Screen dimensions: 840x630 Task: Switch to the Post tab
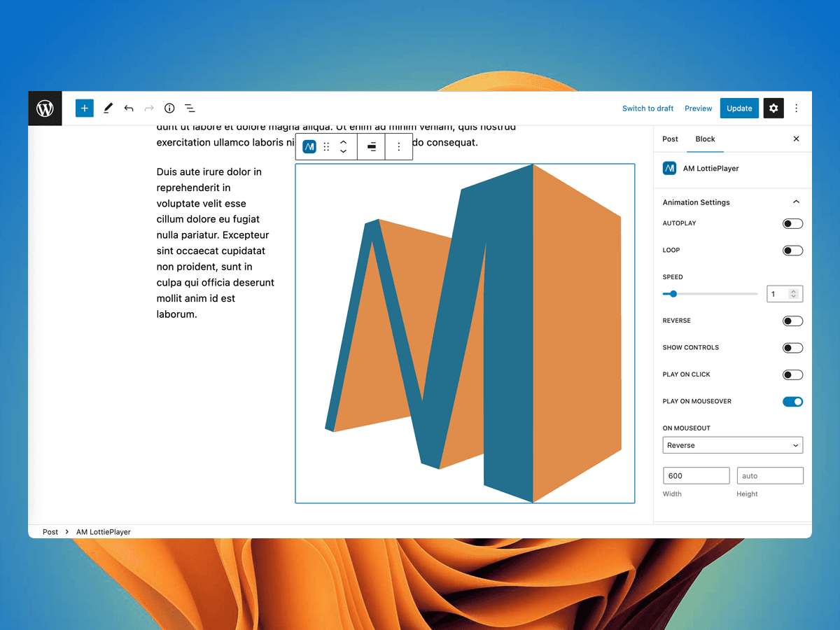670,139
